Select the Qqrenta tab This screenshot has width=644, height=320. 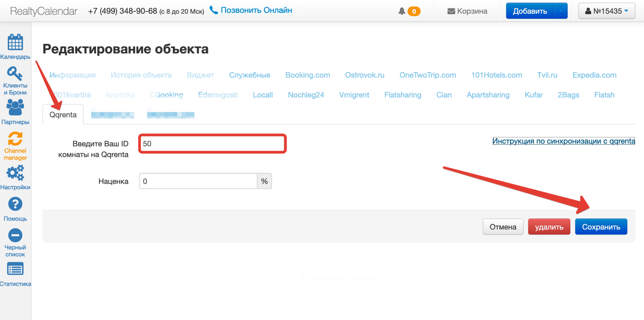(63, 115)
